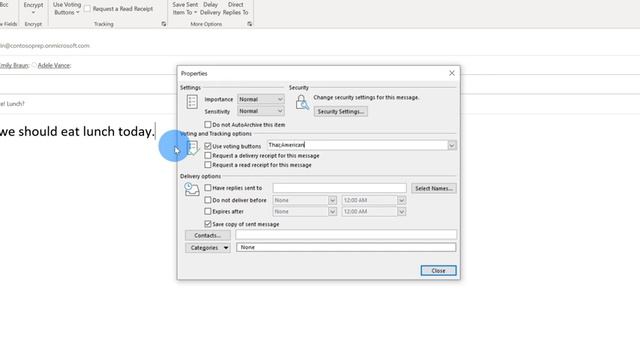Click the Contacts button
Viewport: 640px width, 360px height.
point(207,235)
